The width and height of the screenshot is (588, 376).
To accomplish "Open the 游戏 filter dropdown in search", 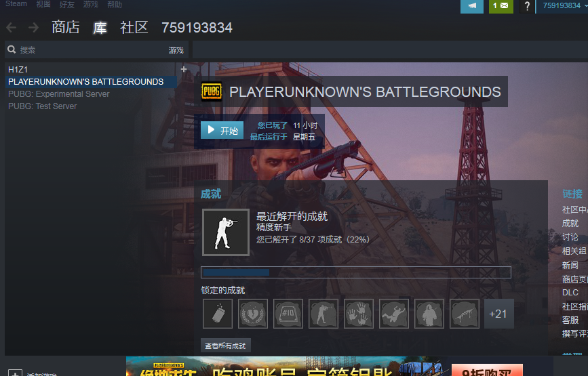I will click(x=176, y=50).
